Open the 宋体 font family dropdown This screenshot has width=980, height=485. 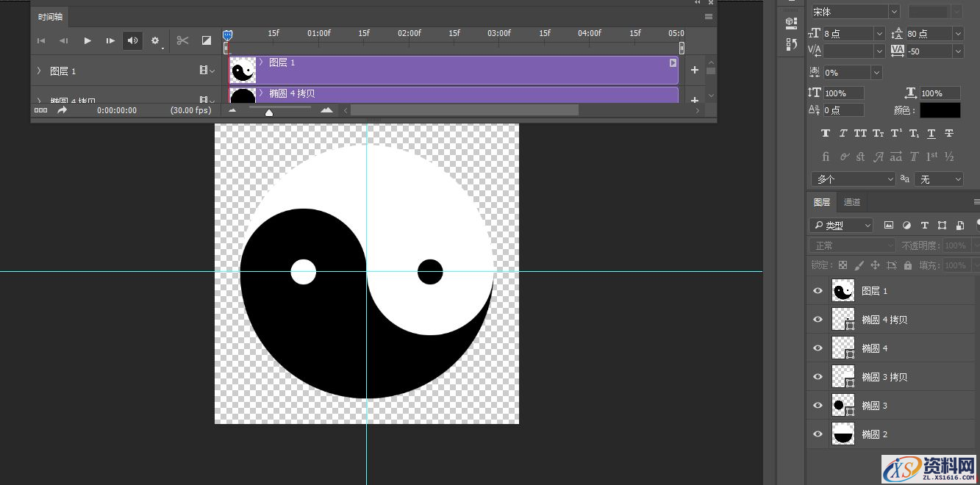coord(892,11)
